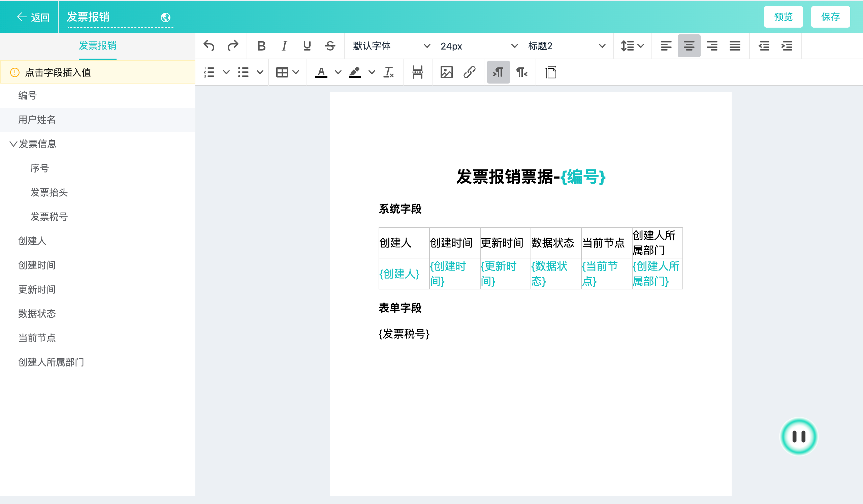This screenshot has width=863, height=504.
Task: Toggle left-to-right text direction
Action: pos(498,72)
